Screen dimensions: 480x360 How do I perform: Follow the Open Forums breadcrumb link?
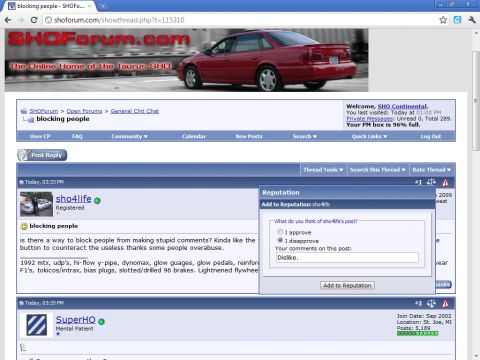click(84, 111)
